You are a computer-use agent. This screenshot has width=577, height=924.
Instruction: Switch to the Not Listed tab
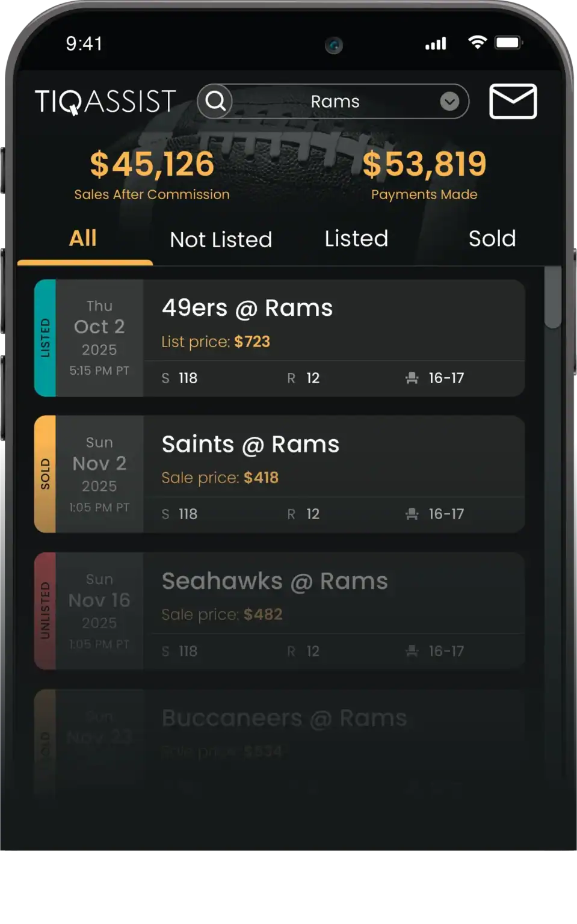pyautogui.click(x=221, y=239)
